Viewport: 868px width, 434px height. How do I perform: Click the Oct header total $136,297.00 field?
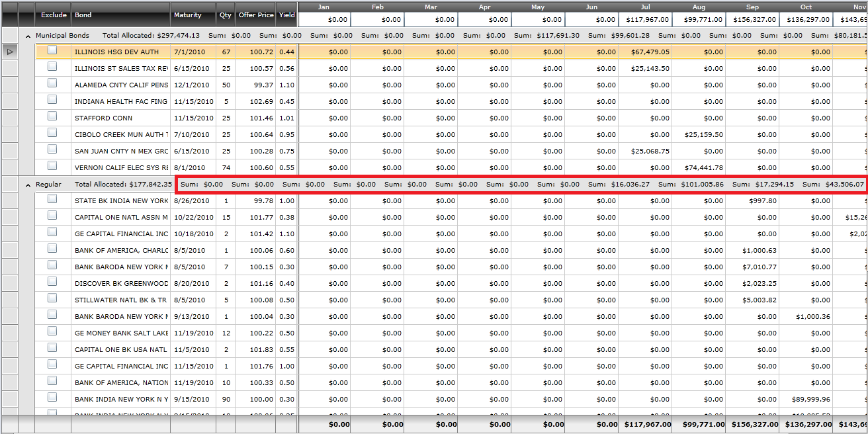point(806,20)
